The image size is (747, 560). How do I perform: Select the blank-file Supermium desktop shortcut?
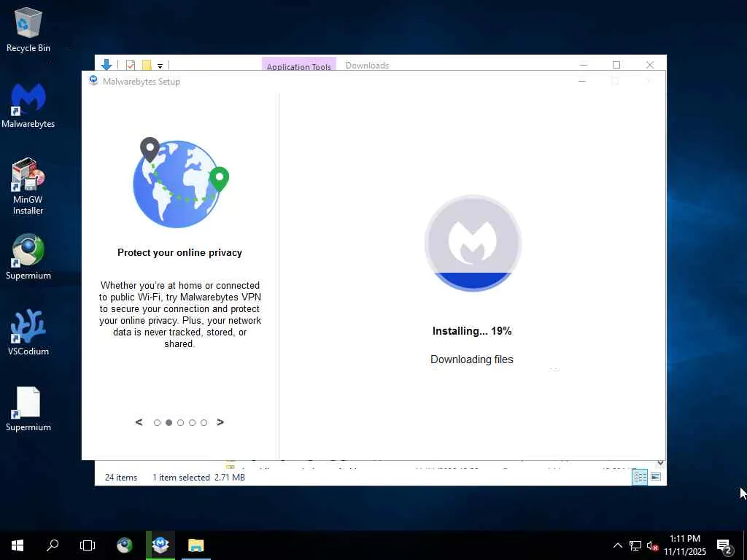click(28, 409)
